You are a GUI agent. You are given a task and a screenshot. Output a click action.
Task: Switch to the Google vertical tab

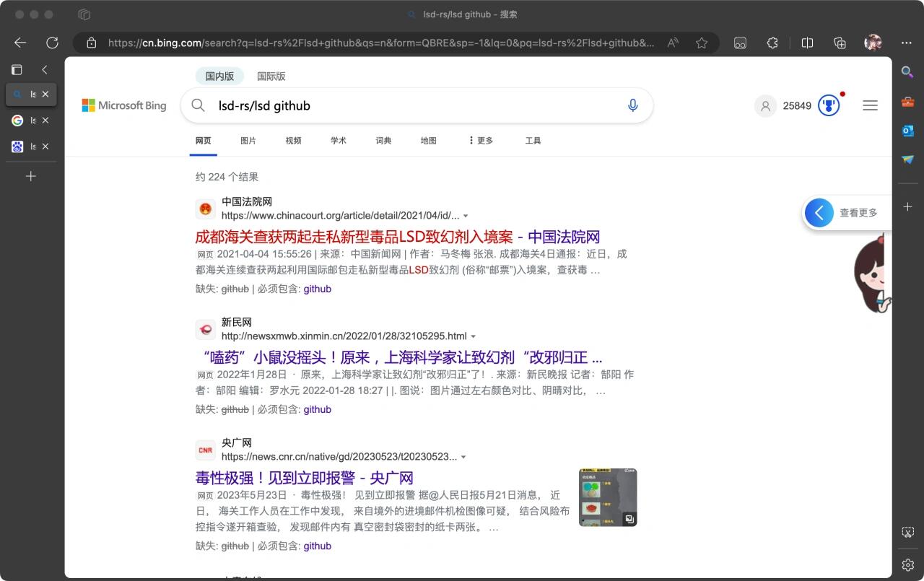(24, 121)
